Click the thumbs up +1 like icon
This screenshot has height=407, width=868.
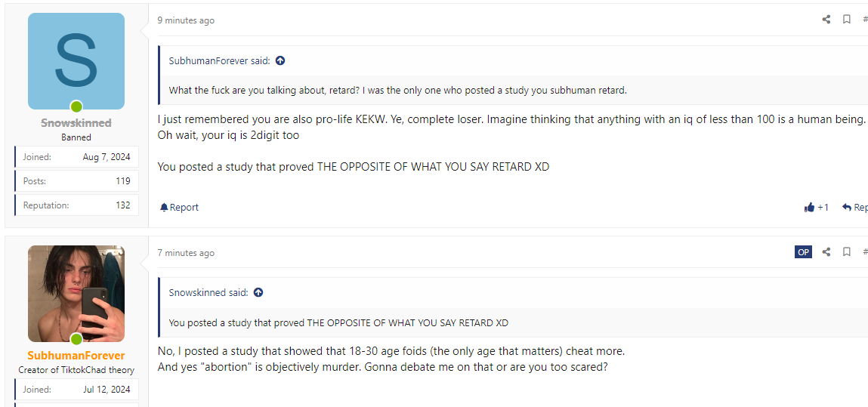[x=810, y=207]
